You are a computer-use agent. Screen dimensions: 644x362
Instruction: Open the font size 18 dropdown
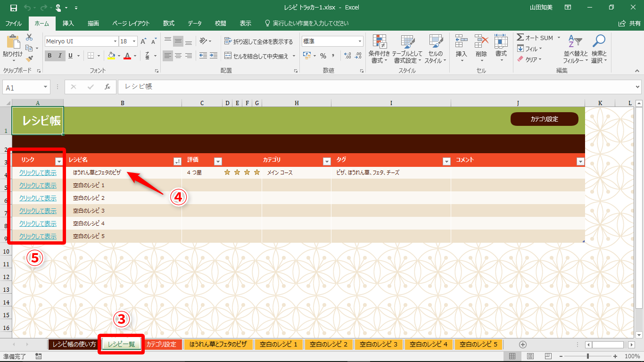[x=134, y=41]
